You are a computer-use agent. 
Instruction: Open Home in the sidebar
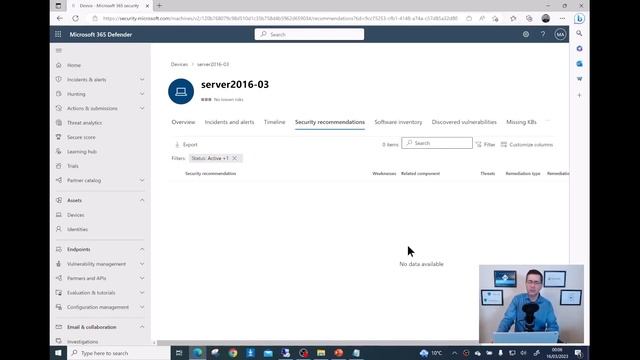(74, 65)
